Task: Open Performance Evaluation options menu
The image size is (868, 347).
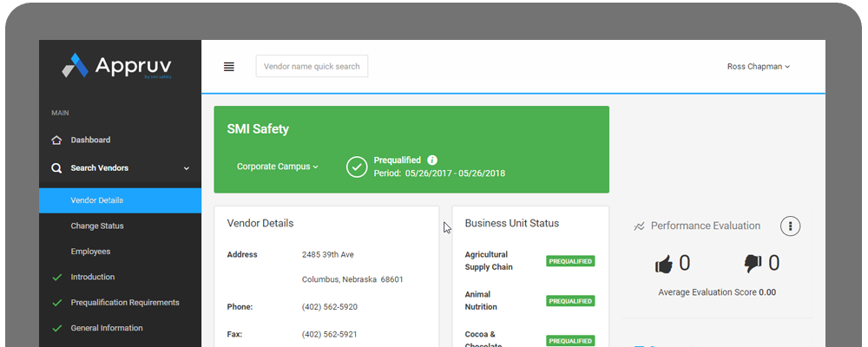Action: 791,226
